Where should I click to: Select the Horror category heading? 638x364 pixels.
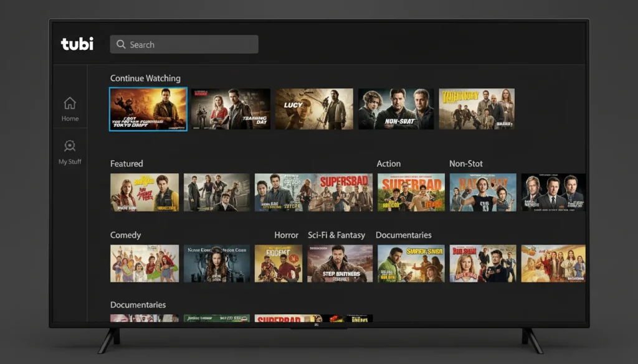(287, 235)
